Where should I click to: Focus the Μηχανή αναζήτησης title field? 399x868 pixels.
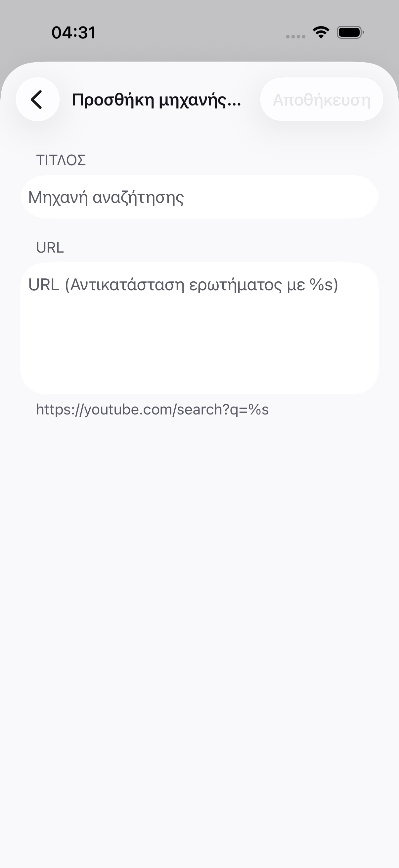pos(199,197)
